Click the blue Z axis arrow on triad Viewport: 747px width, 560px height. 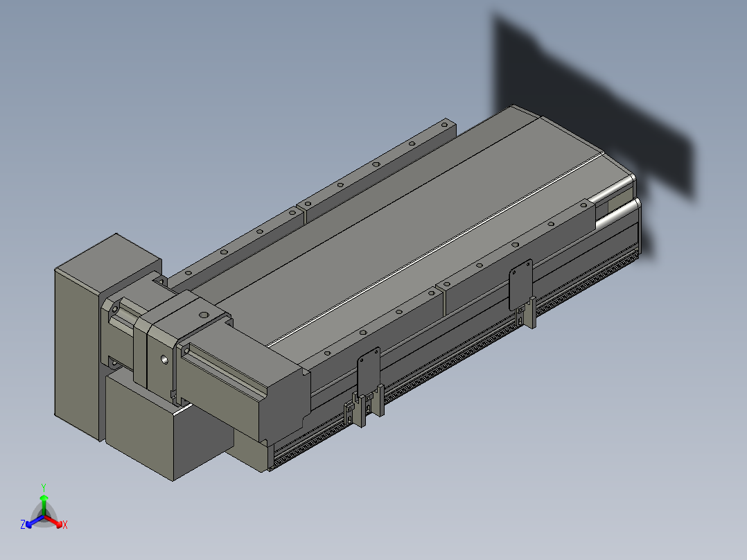point(28,523)
